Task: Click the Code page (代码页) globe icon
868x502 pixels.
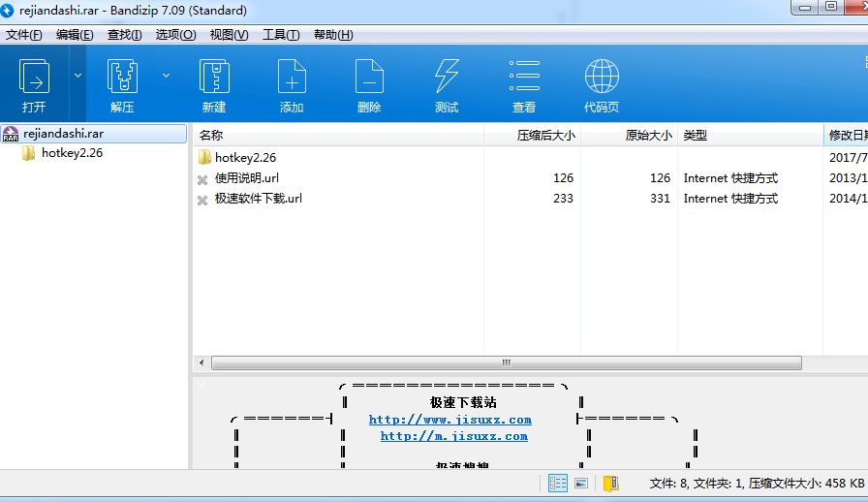Action: (602, 84)
